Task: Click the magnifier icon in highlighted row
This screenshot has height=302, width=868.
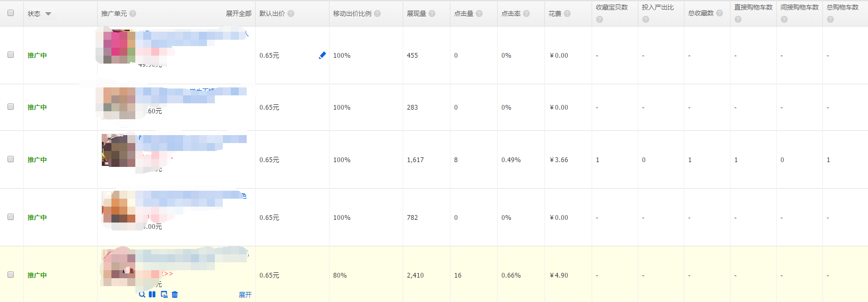Action: pos(142,295)
